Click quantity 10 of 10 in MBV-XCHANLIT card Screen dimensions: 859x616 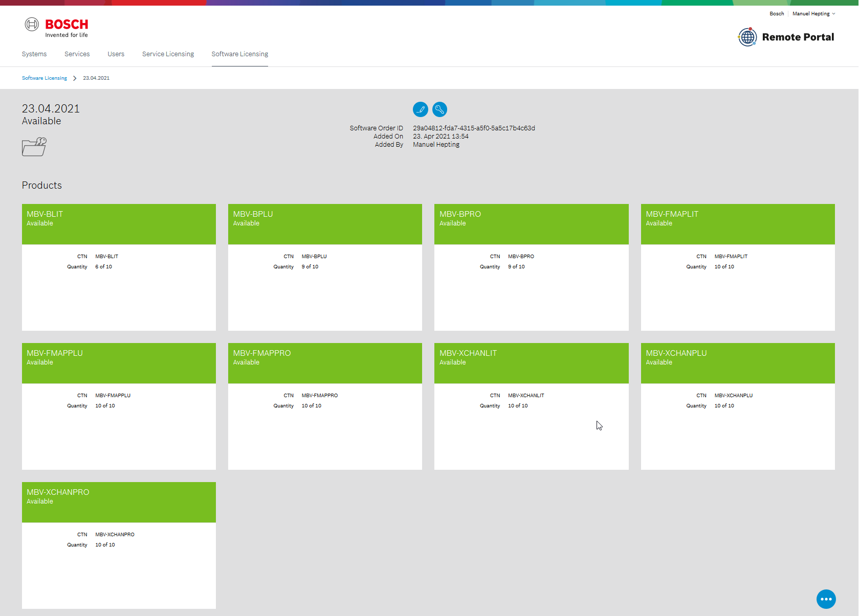tap(518, 406)
